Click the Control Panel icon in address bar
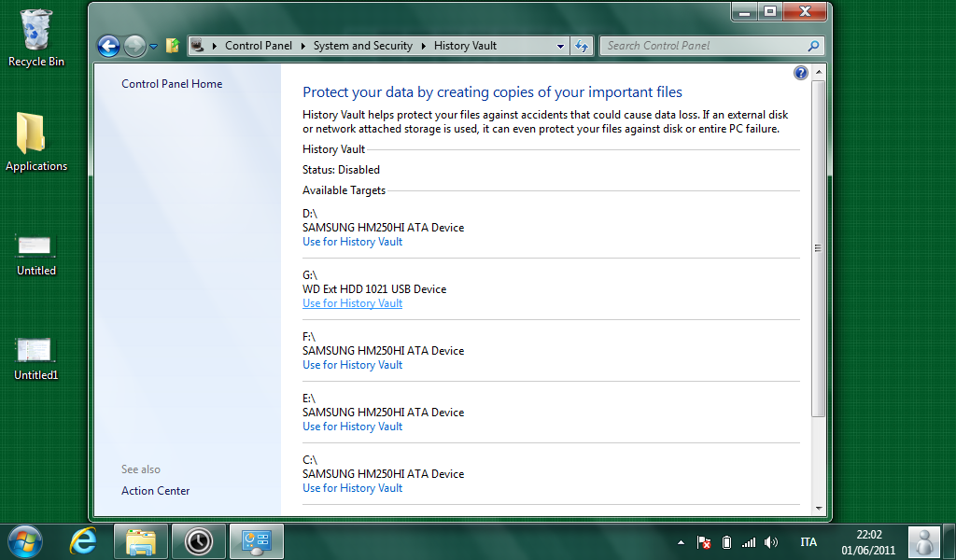Screen dimensions: 956x560 tap(197, 45)
